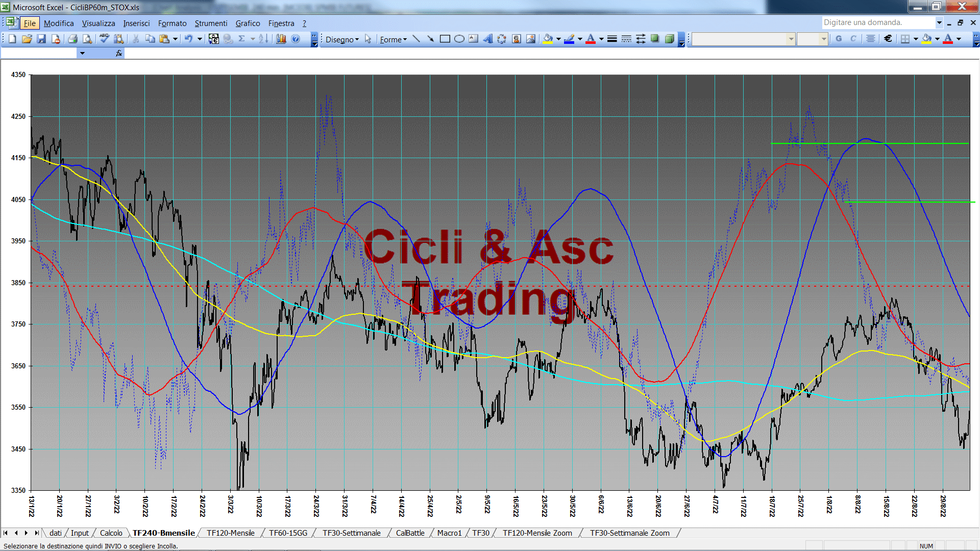Insert a picture from file icon
This screenshot has width=980, height=551.
pyautogui.click(x=531, y=39)
